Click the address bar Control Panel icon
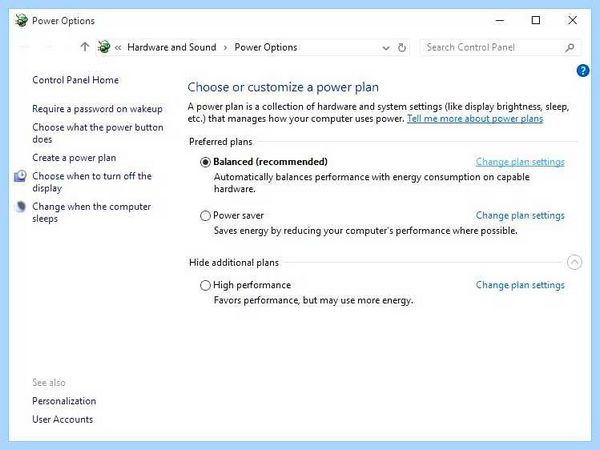This screenshot has height=450, width=600. point(104,47)
